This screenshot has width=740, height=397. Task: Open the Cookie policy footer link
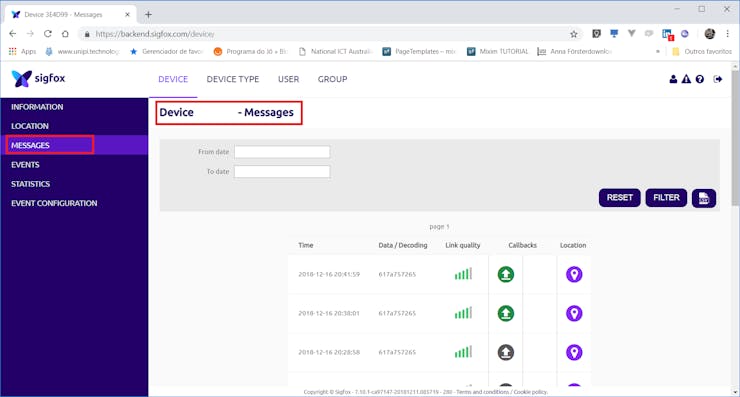[x=530, y=392]
